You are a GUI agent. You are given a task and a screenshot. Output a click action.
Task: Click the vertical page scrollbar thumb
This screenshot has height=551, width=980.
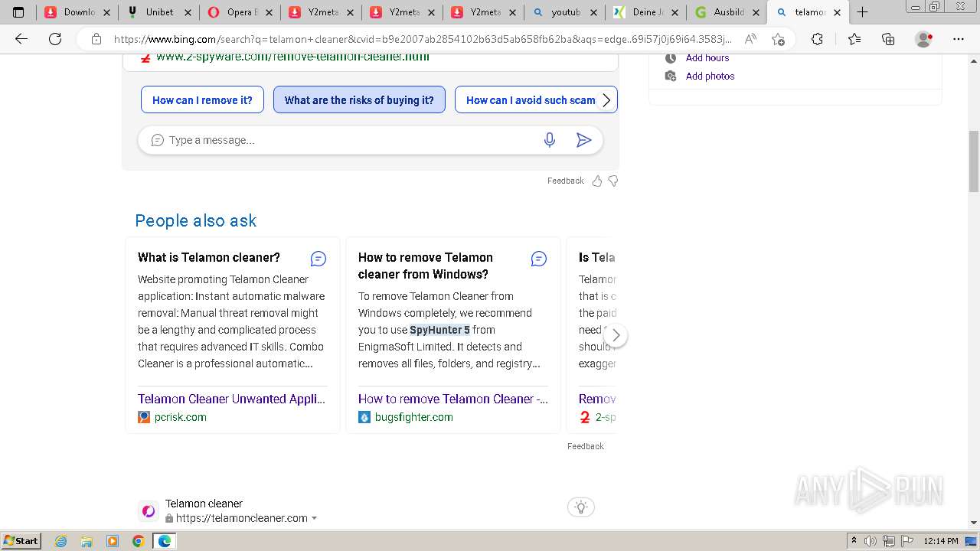974,161
